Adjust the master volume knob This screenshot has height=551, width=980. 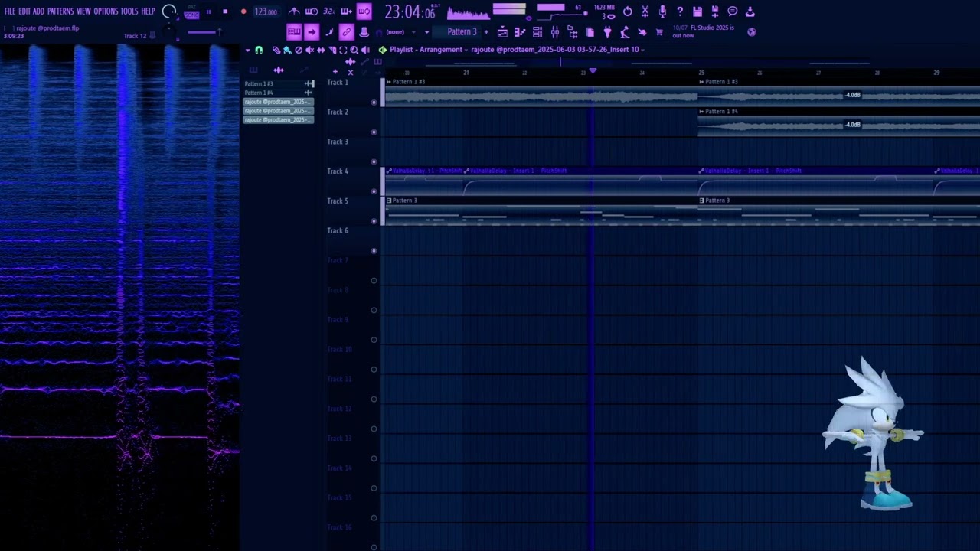tap(169, 11)
